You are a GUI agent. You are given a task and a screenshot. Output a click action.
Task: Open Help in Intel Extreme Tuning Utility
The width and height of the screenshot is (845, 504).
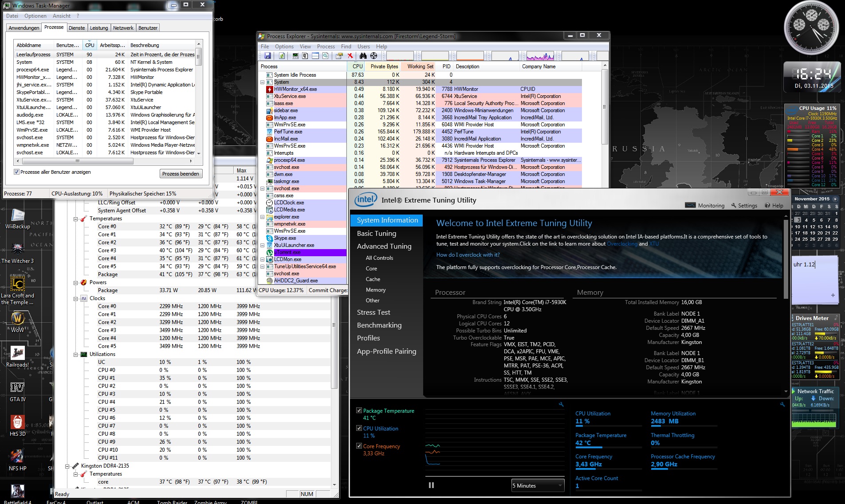774,206
